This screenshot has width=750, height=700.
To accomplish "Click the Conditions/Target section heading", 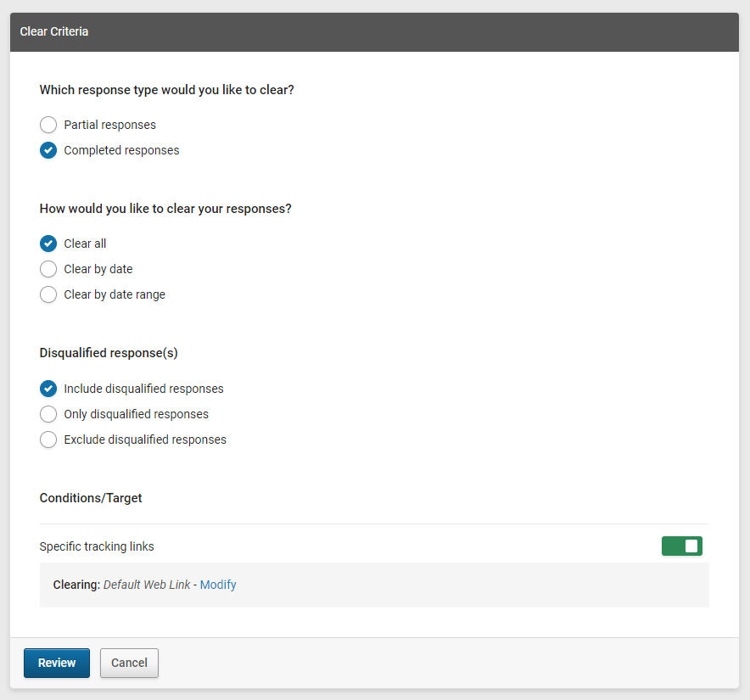I will click(x=91, y=498).
